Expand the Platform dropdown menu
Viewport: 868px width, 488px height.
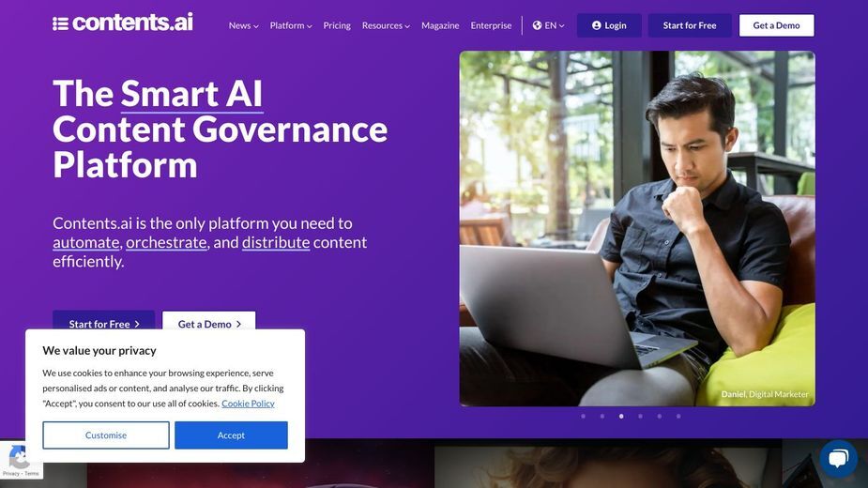coord(291,25)
